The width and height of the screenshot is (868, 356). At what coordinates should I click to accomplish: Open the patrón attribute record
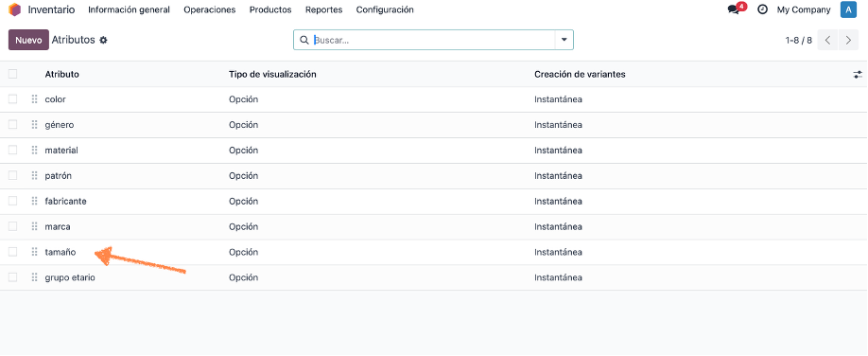click(x=58, y=176)
